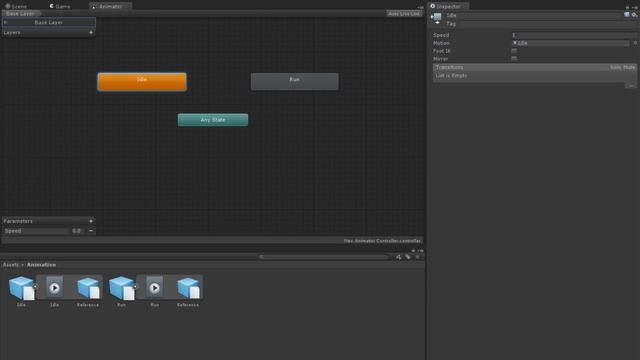Screen dimensions: 640x360
Task: Search by type icon in Project panel
Action: pos(398,257)
